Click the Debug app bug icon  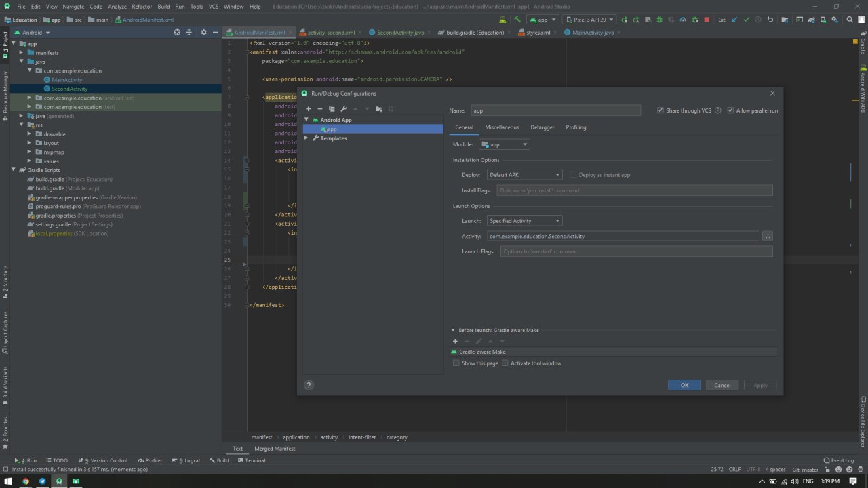pos(659,20)
